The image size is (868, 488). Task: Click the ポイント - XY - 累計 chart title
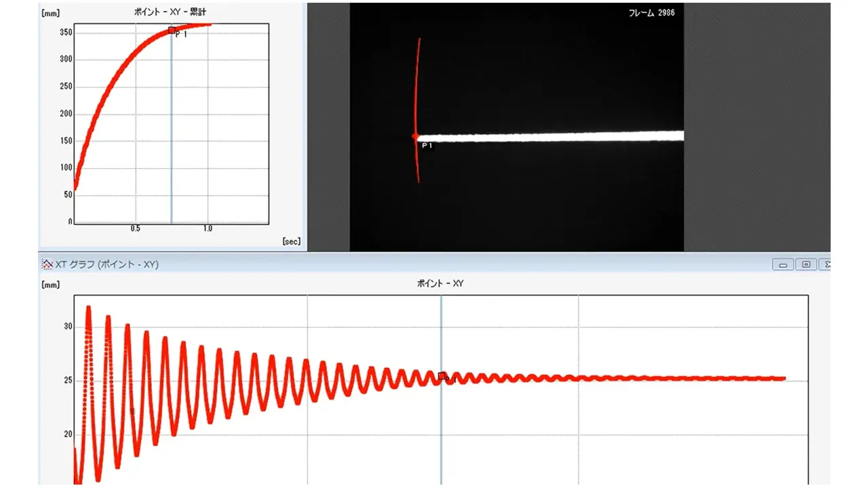coord(169,12)
